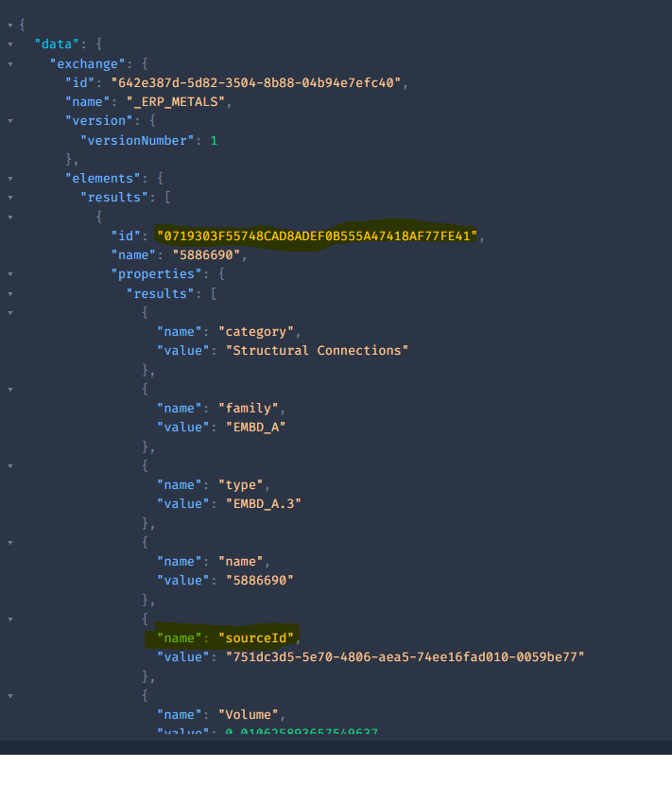
Task: Click the "value" key beside "EMBD_A.3"
Action: click(182, 504)
